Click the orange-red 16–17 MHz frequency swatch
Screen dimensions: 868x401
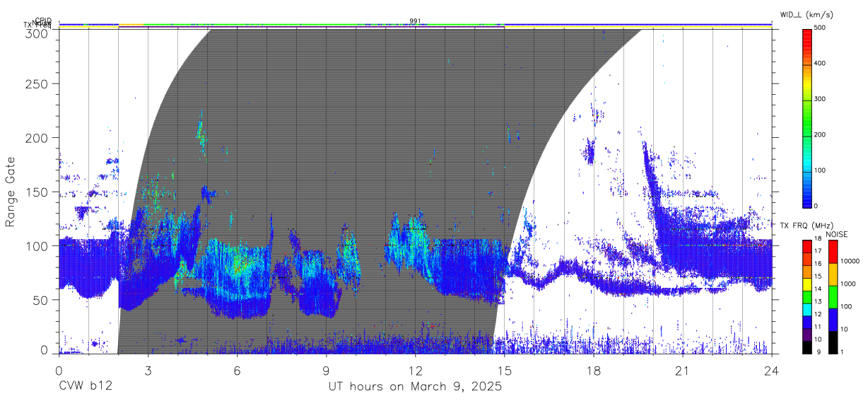tap(807, 259)
